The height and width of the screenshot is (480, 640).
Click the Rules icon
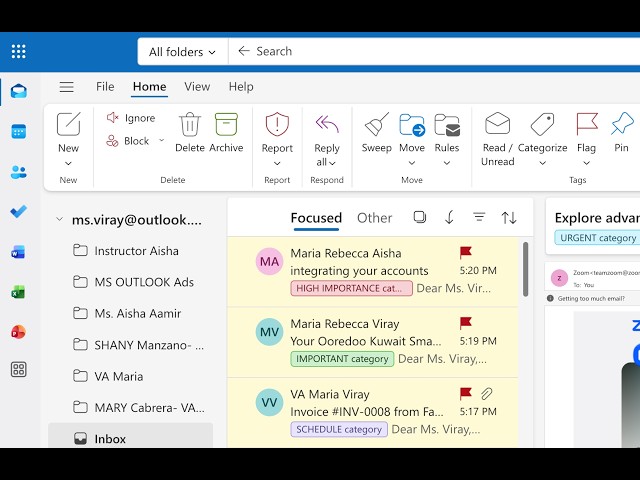(447, 124)
